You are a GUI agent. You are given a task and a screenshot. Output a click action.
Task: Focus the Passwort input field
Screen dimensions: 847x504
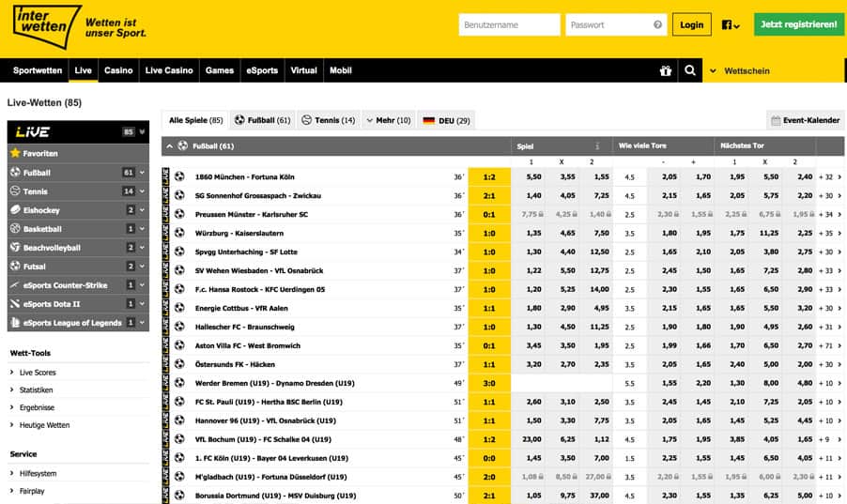[x=616, y=24]
